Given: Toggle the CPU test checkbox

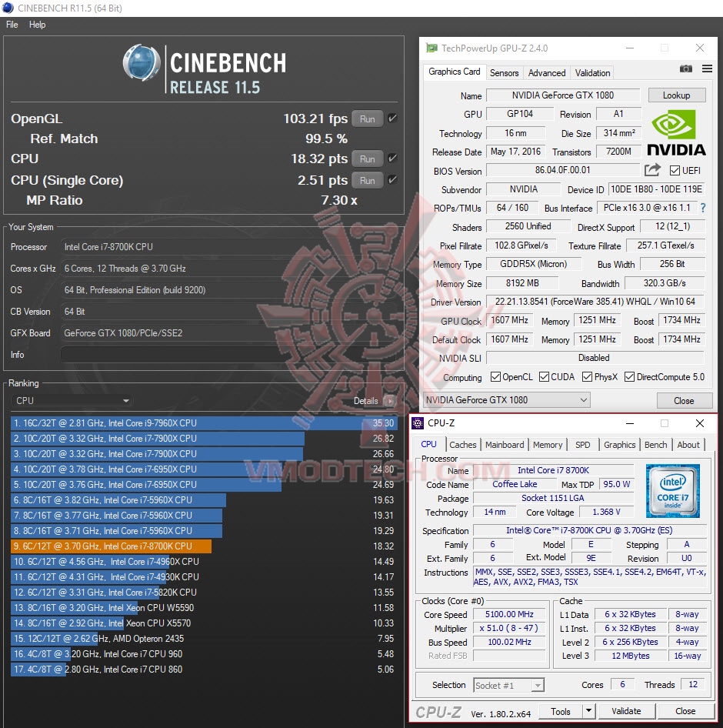Looking at the screenshot, I should tap(392, 159).
